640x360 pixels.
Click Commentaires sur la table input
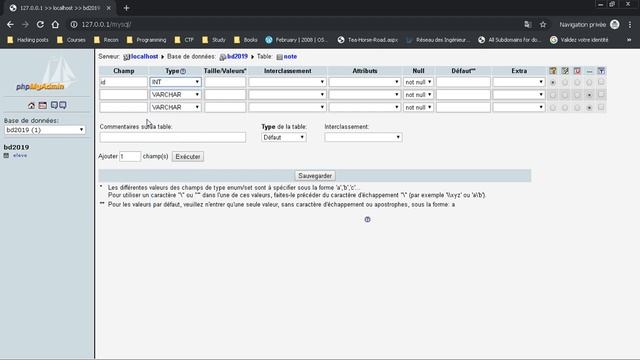(x=173, y=138)
